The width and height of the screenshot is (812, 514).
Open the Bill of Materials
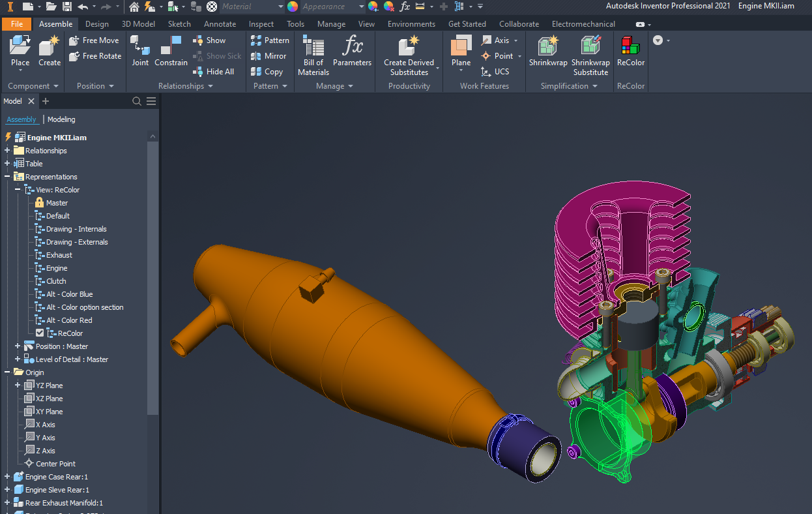click(313, 55)
